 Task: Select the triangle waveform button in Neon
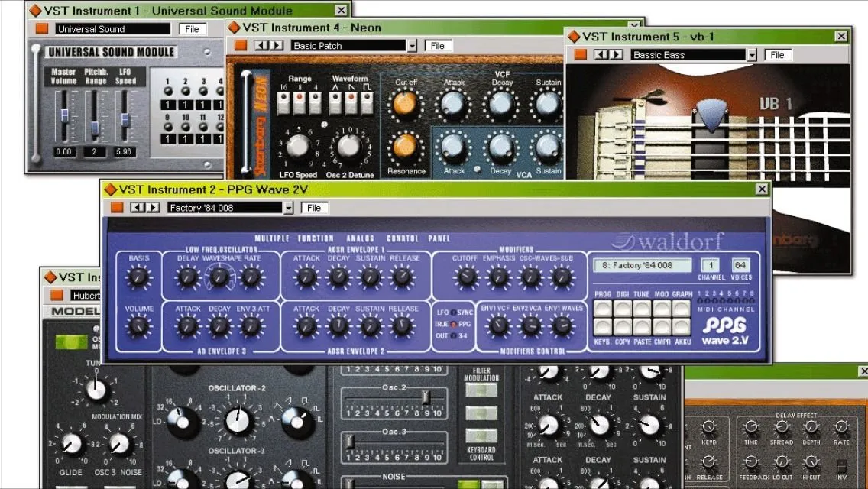(x=335, y=102)
